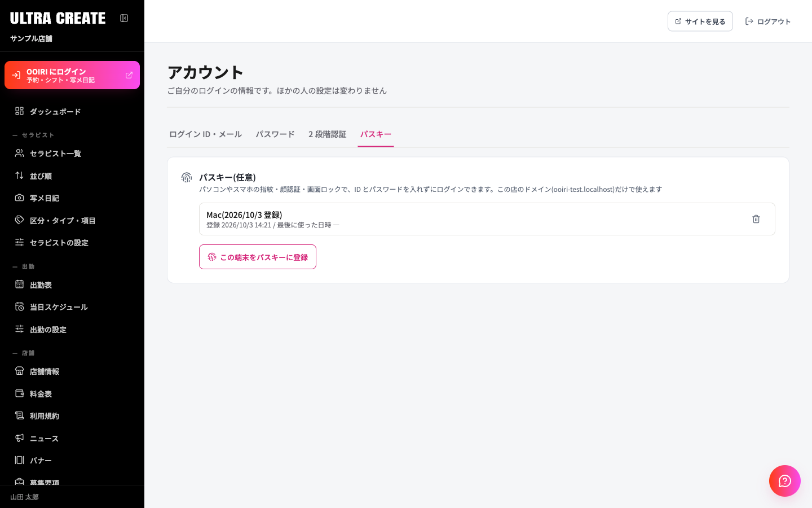Go to 並び順 in the sidebar
This screenshot has width=812, height=508.
pos(72,176)
